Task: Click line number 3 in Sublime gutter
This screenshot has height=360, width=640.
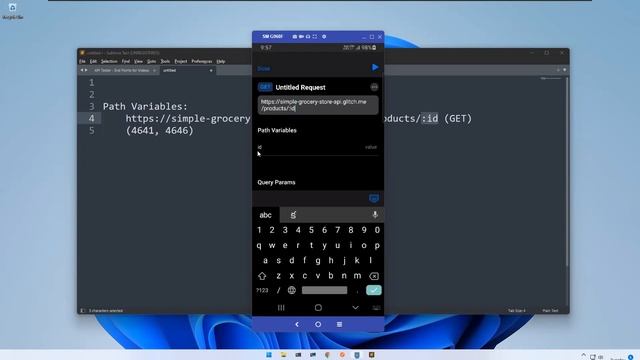Action: pos(92,107)
